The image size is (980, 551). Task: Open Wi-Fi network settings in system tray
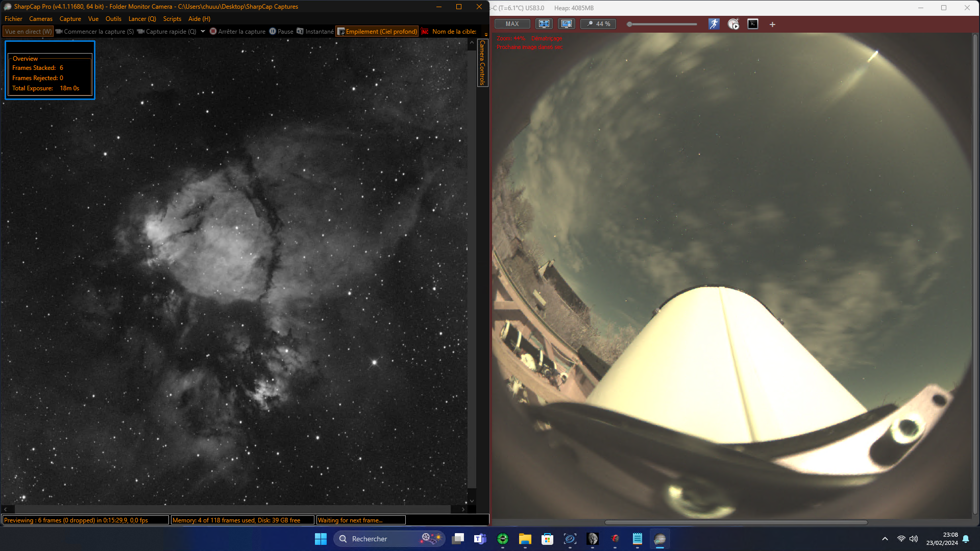pos(901,539)
